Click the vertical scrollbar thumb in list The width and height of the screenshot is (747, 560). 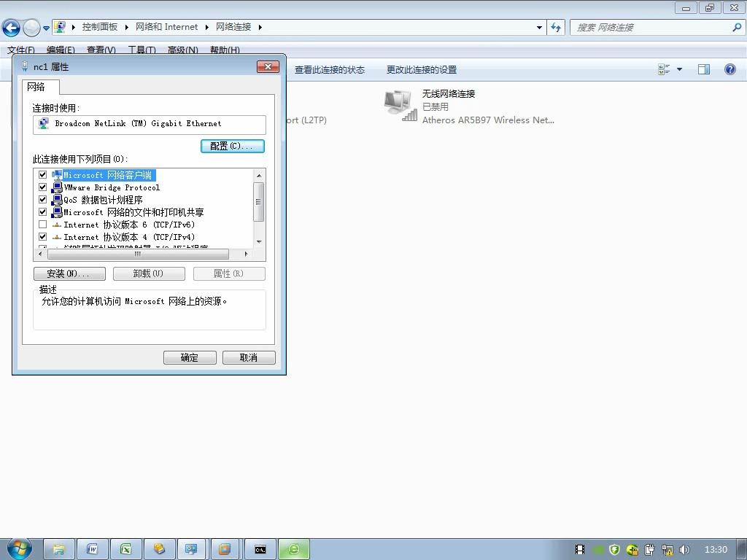point(259,202)
